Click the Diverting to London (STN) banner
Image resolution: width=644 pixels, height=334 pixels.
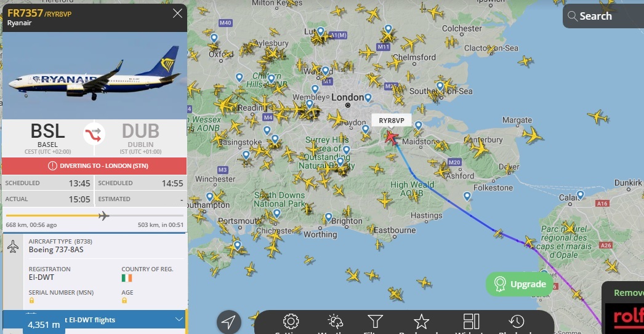94,165
